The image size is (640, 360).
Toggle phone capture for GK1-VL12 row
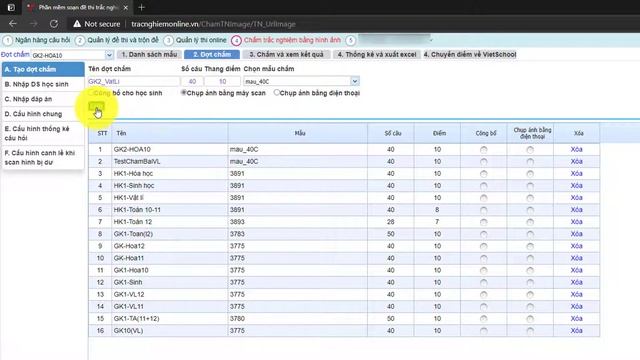tap(530, 295)
